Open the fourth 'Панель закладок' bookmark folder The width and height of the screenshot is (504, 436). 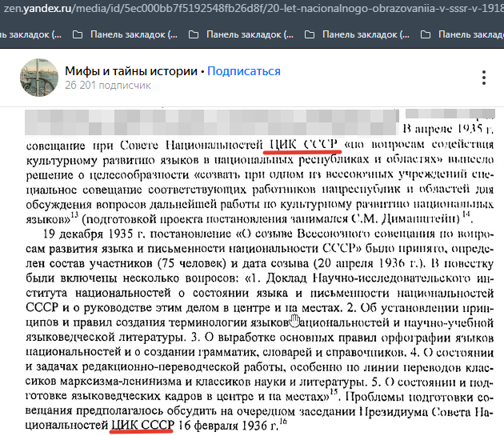[357, 34]
